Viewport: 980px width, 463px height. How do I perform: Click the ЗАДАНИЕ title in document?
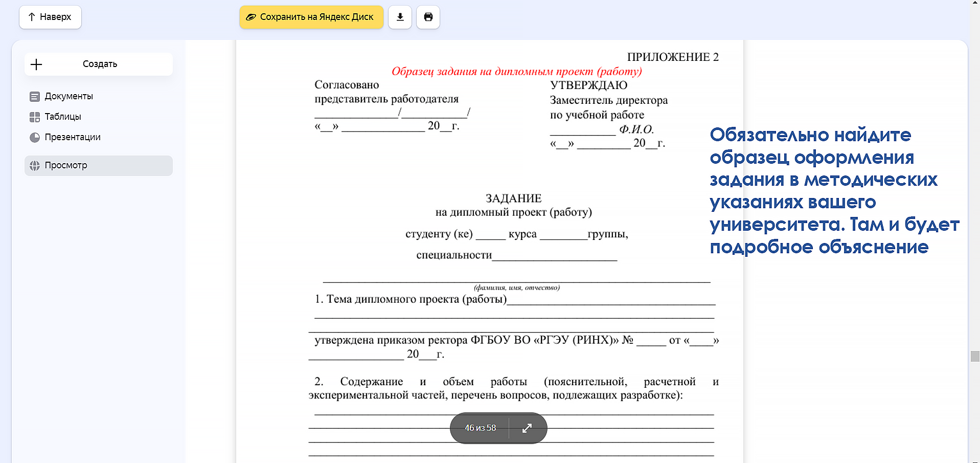[x=513, y=198]
